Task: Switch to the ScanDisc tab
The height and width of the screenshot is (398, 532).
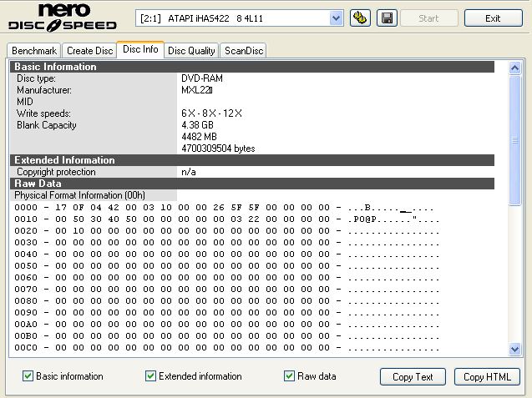Action: (244, 51)
